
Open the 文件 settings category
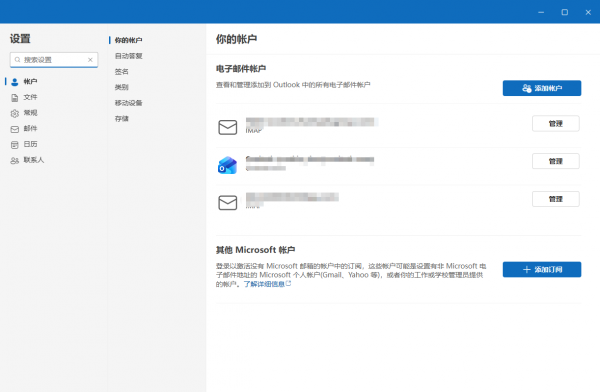pos(24,97)
